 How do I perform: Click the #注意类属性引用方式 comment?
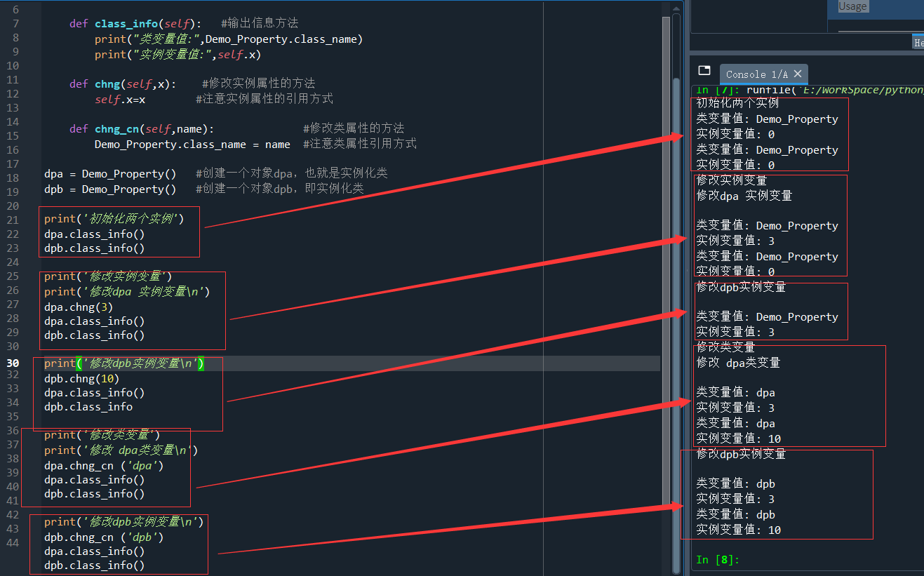[360, 144]
